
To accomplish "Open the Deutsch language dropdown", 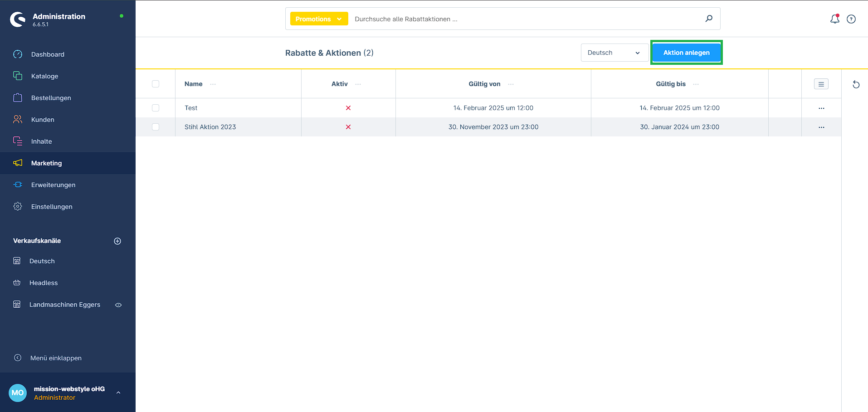I will (614, 53).
